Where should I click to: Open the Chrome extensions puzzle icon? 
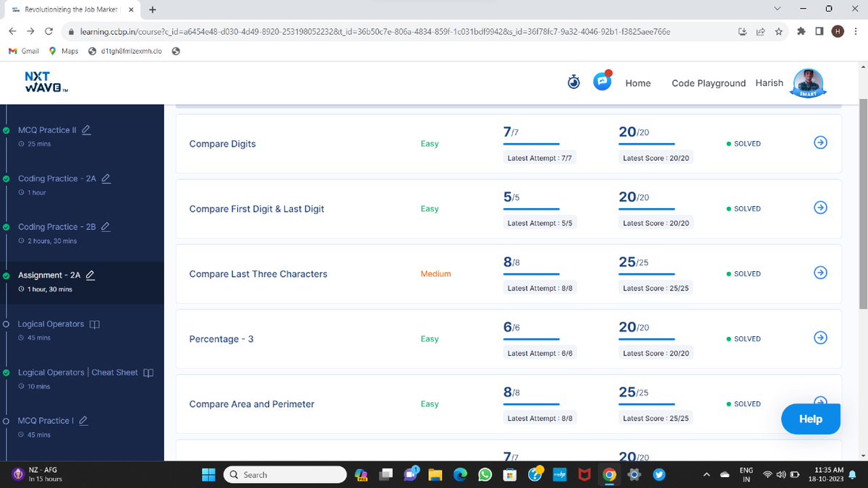pyautogui.click(x=801, y=31)
